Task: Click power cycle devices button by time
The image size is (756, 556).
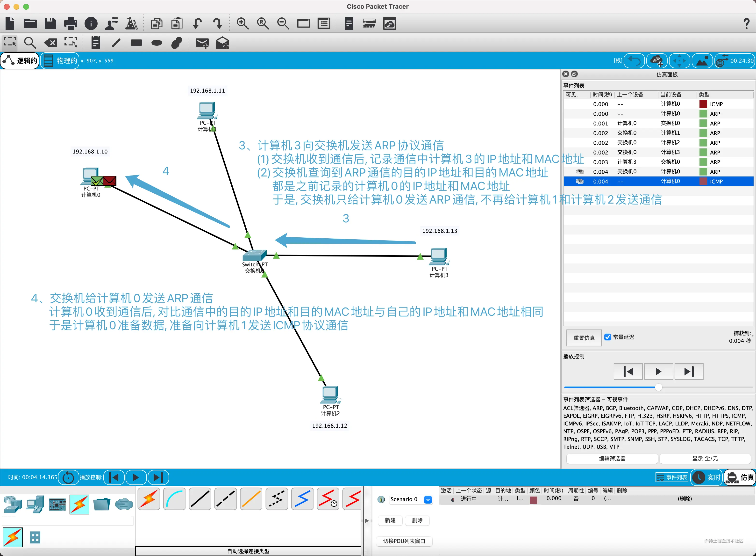Action: click(68, 477)
